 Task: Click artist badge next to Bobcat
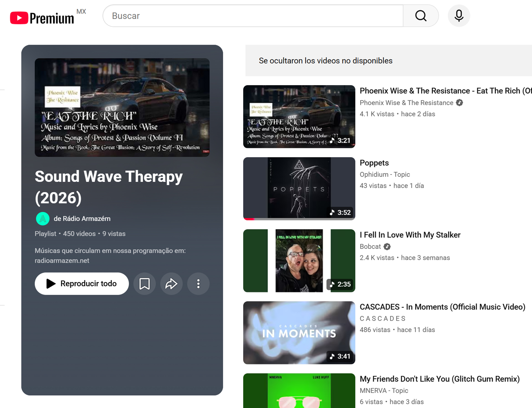pos(387,246)
